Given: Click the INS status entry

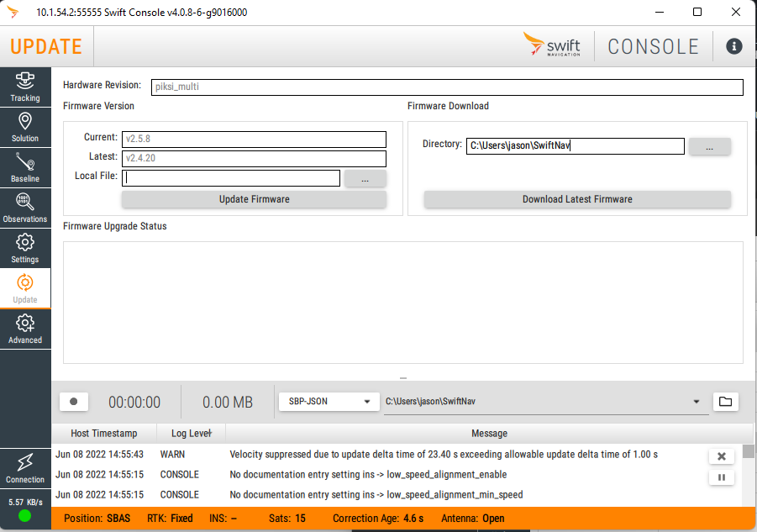Looking at the screenshot, I should tap(223, 519).
